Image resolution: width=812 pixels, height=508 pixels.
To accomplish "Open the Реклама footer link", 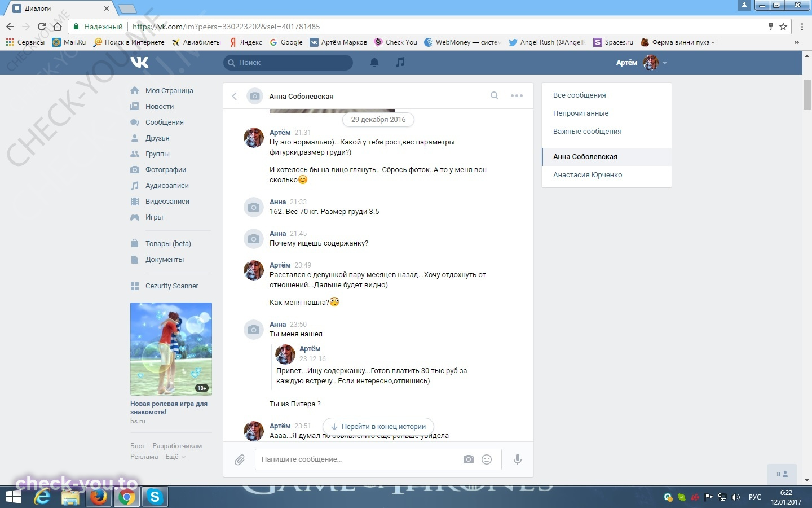I will pyautogui.click(x=144, y=457).
